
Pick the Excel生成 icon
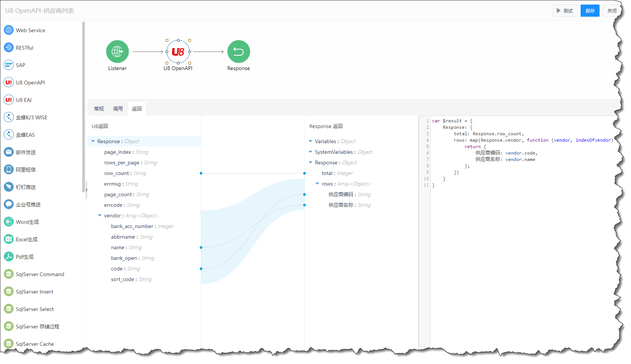(9, 239)
